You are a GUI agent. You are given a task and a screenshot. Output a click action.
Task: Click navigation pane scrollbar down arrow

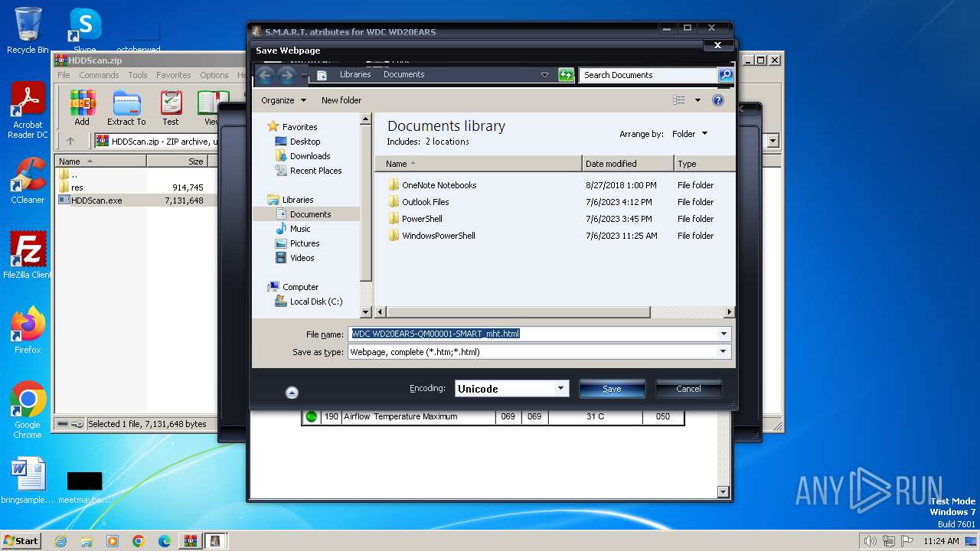point(365,312)
